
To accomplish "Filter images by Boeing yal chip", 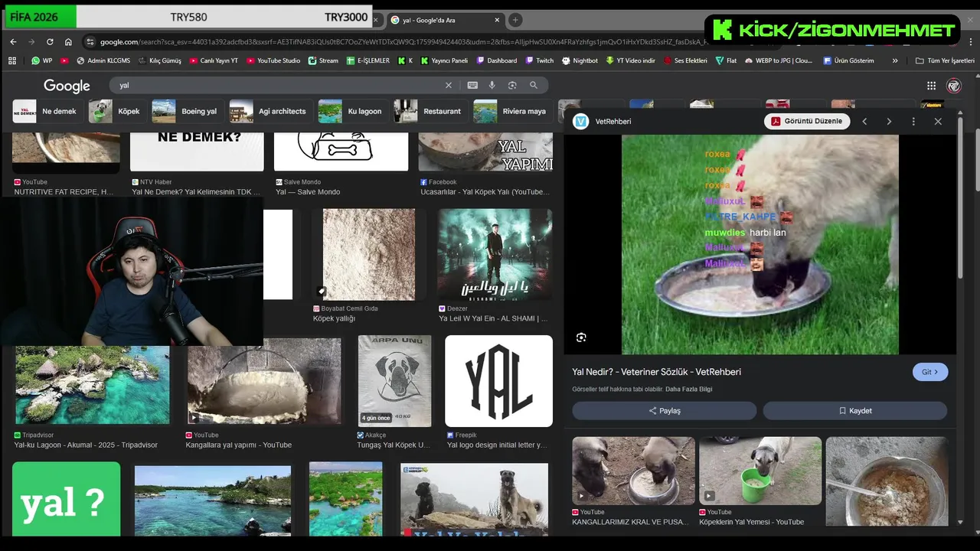I will [186, 111].
